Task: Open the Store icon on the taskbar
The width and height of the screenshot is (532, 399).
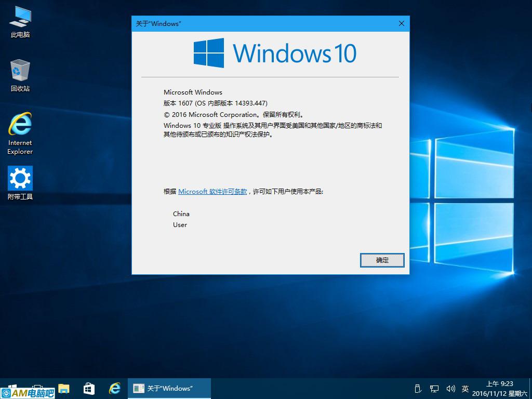Action: pyautogui.click(x=89, y=389)
